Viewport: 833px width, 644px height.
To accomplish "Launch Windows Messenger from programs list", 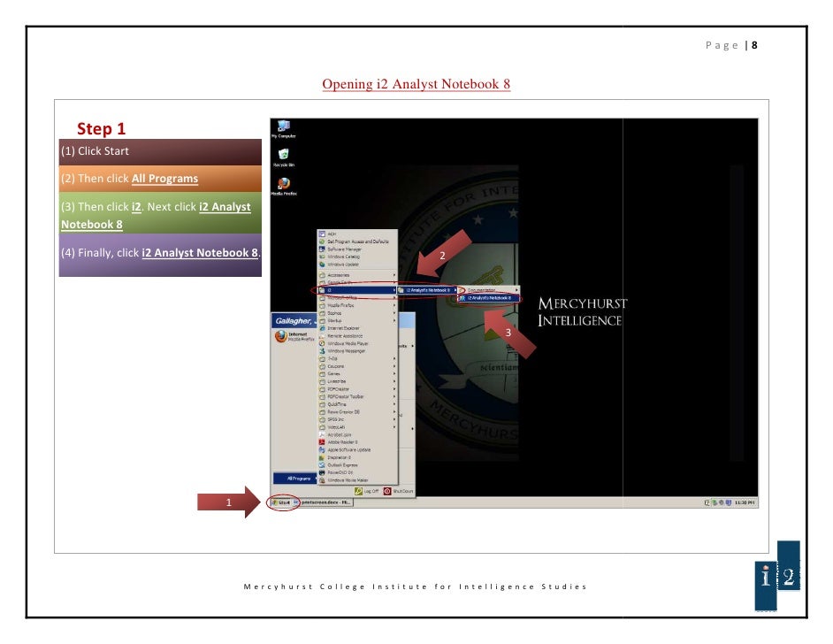I will pos(357,350).
